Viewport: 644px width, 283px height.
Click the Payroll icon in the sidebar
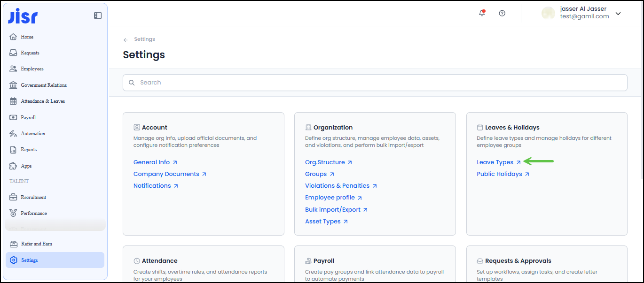pos(13,117)
